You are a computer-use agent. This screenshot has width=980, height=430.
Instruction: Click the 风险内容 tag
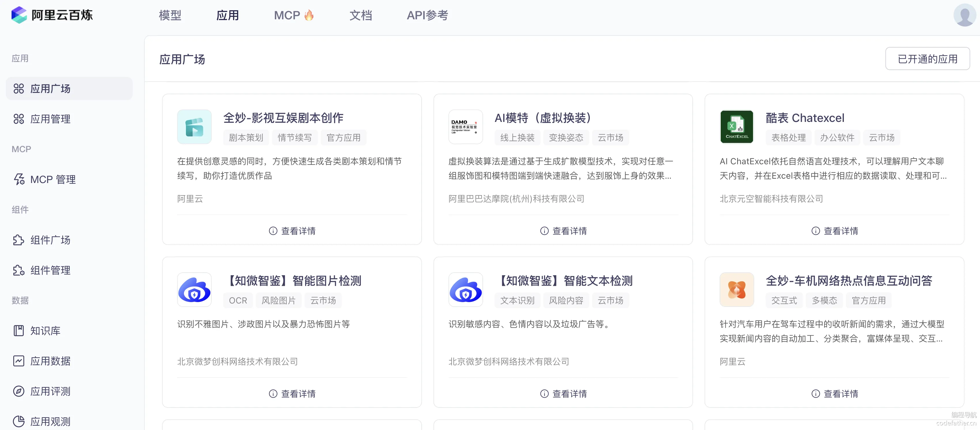(566, 300)
